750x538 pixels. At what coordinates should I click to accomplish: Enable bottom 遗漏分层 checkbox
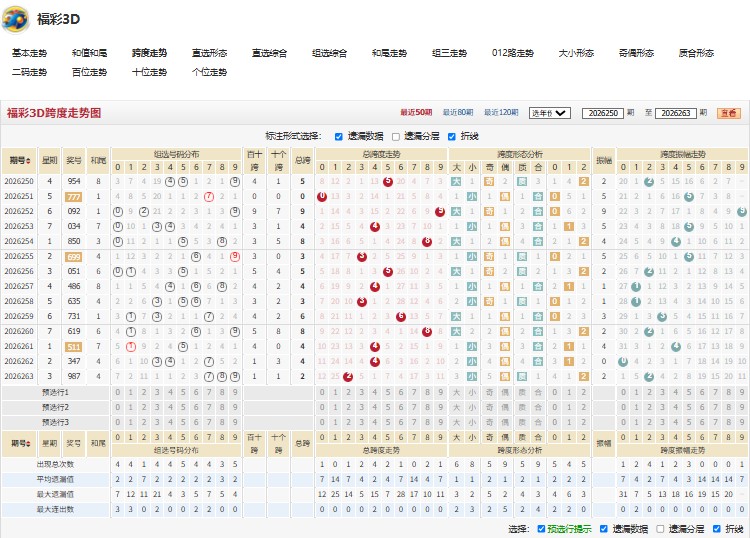[x=660, y=528]
